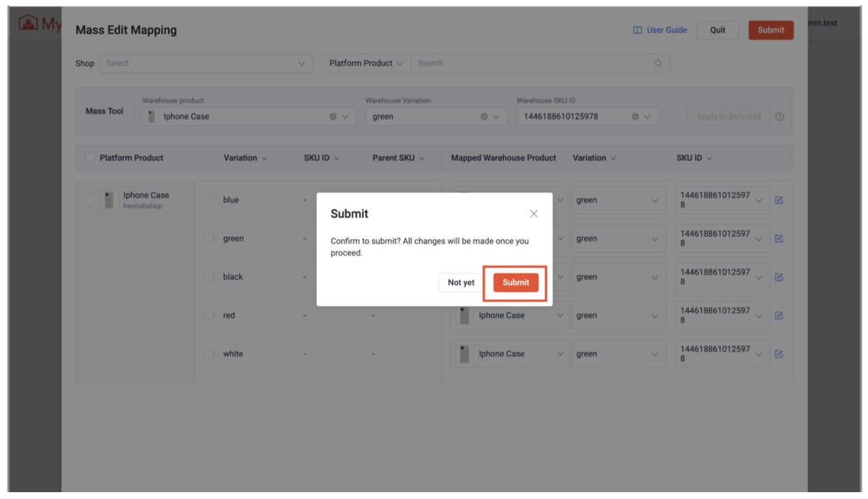Open the Warehouse SKU ID dropdown in Mass Tool
This screenshot has height=499, width=868.
tap(588, 117)
